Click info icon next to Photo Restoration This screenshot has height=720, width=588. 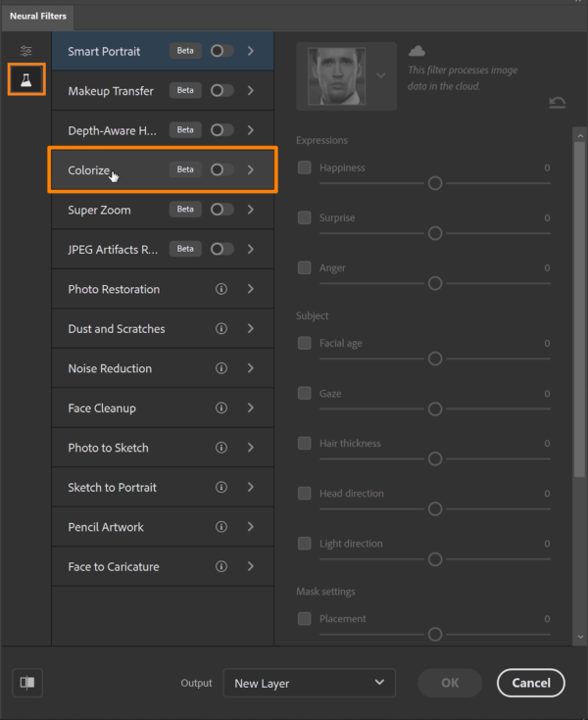(221, 289)
